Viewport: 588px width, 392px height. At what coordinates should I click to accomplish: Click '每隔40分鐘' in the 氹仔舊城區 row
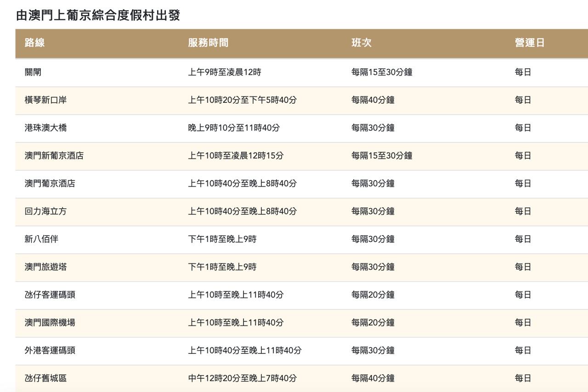coord(373,378)
